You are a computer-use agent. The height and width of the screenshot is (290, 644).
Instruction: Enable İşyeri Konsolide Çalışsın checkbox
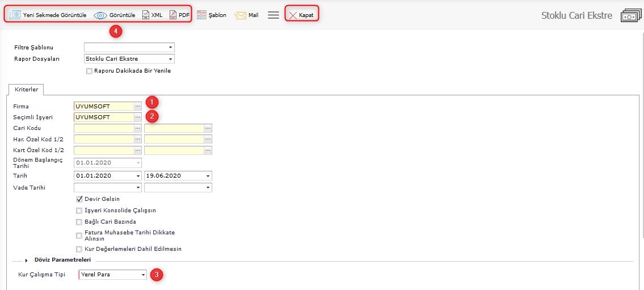pyautogui.click(x=79, y=211)
